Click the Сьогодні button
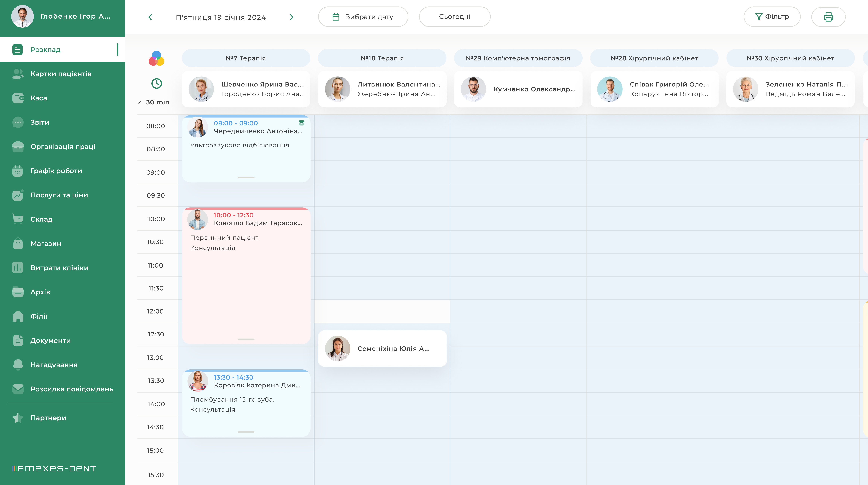Screen dimensions: 868x485 point(454,17)
